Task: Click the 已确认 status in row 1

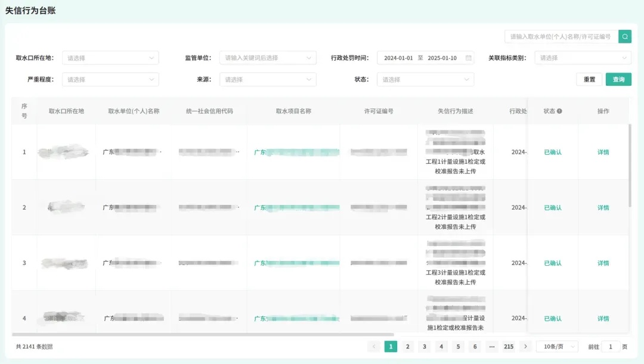Action: pos(552,153)
